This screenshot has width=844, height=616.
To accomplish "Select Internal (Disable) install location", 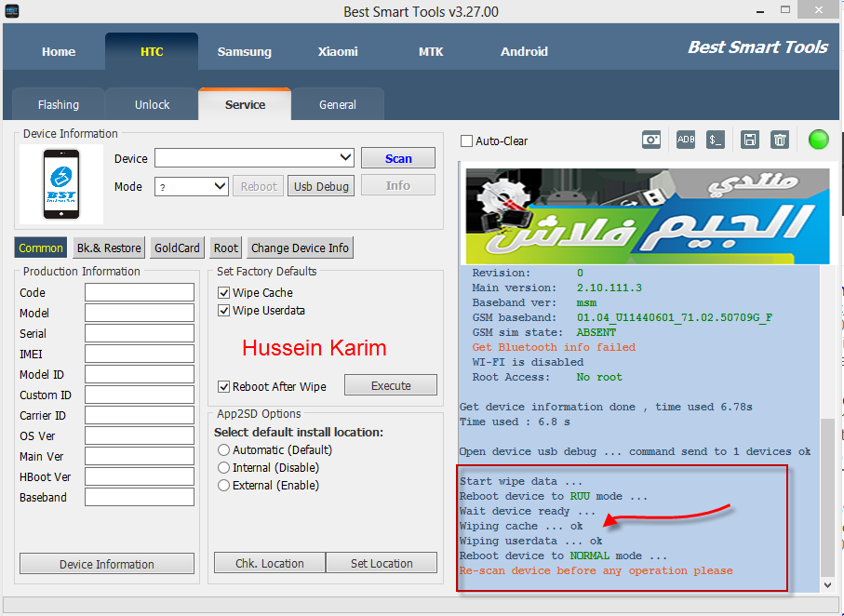I will (223, 468).
